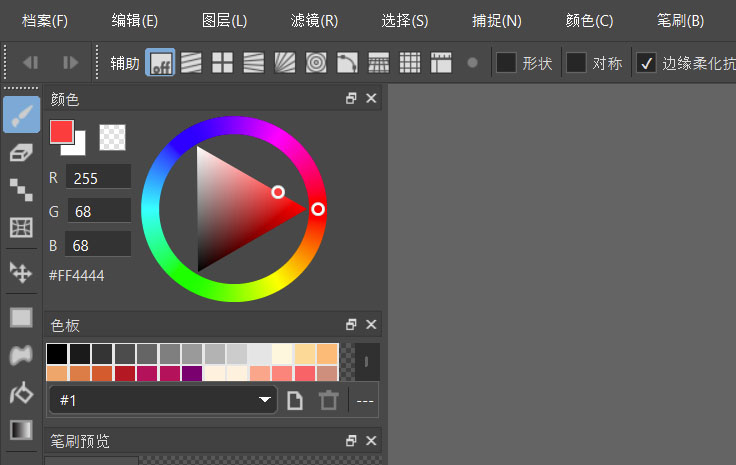
Task: Delete selected palette color trash icon
Action: (x=328, y=401)
